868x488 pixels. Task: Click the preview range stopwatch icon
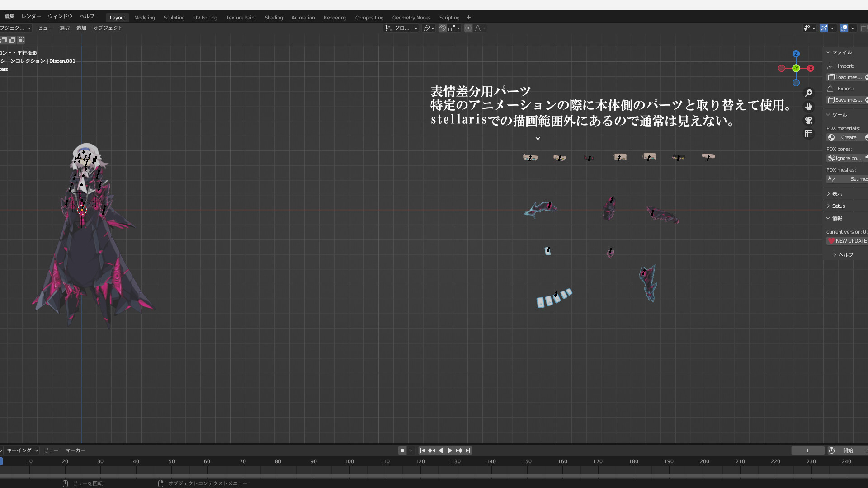pos(832,450)
